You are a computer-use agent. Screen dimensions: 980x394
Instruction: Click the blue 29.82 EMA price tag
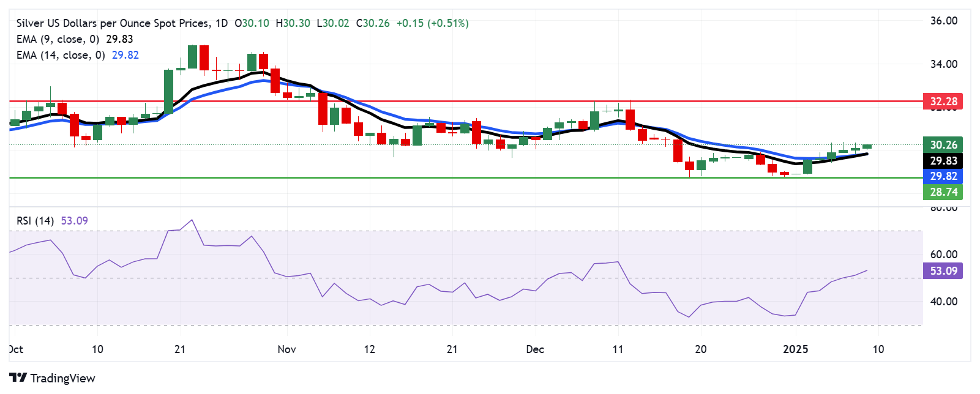[x=943, y=176]
